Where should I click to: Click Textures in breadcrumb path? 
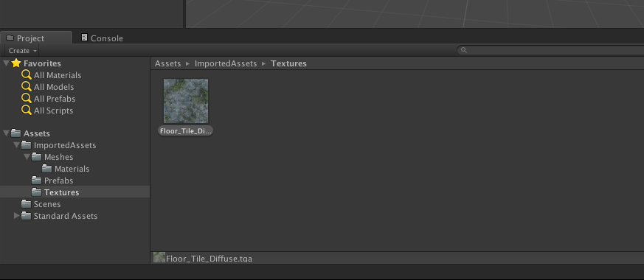(288, 63)
